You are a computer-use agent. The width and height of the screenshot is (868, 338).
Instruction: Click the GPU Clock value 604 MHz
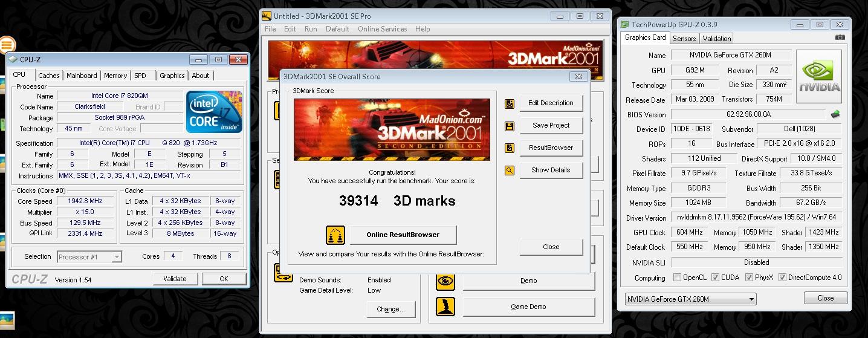(689, 232)
